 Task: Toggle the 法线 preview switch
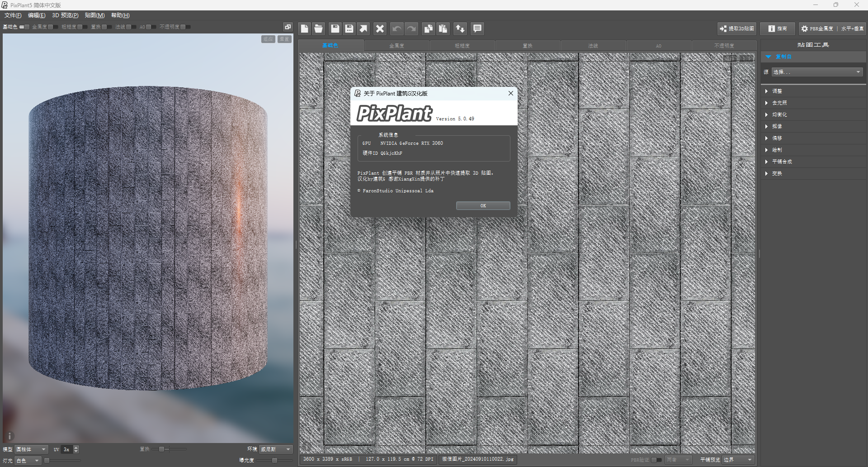pos(131,27)
